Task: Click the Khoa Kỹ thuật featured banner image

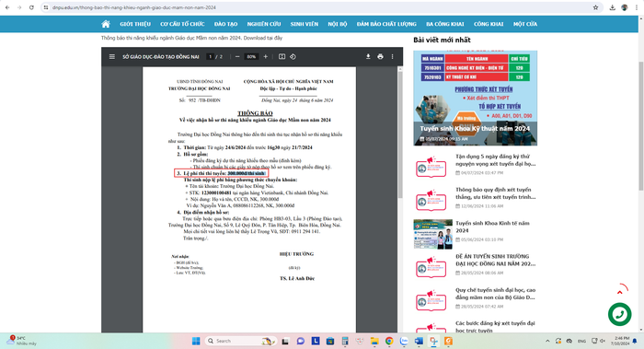Action: [476, 98]
